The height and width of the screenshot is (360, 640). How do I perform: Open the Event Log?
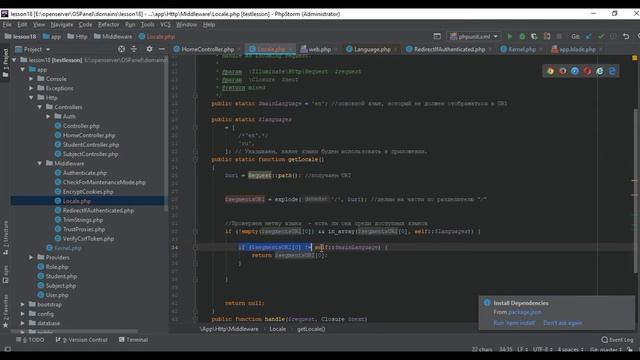pos(617,340)
